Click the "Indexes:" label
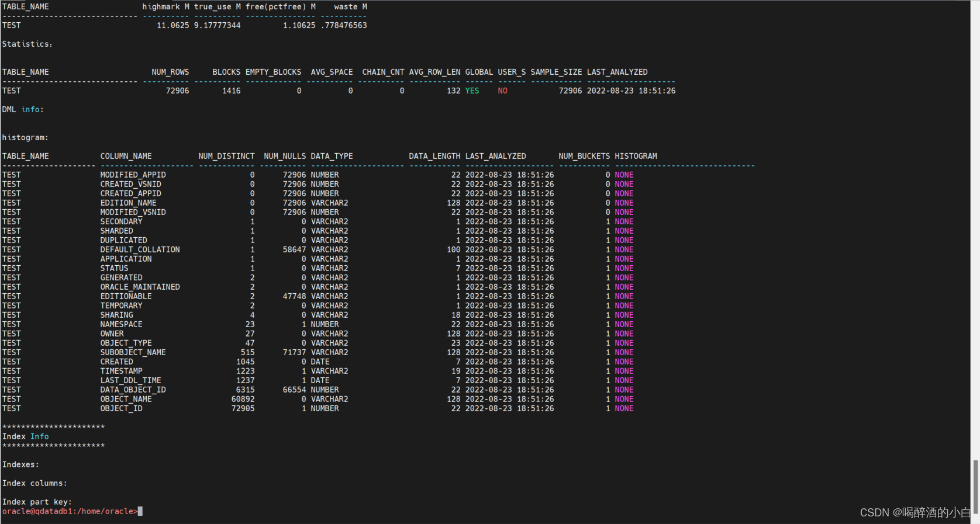The height and width of the screenshot is (524, 980). [x=20, y=465]
